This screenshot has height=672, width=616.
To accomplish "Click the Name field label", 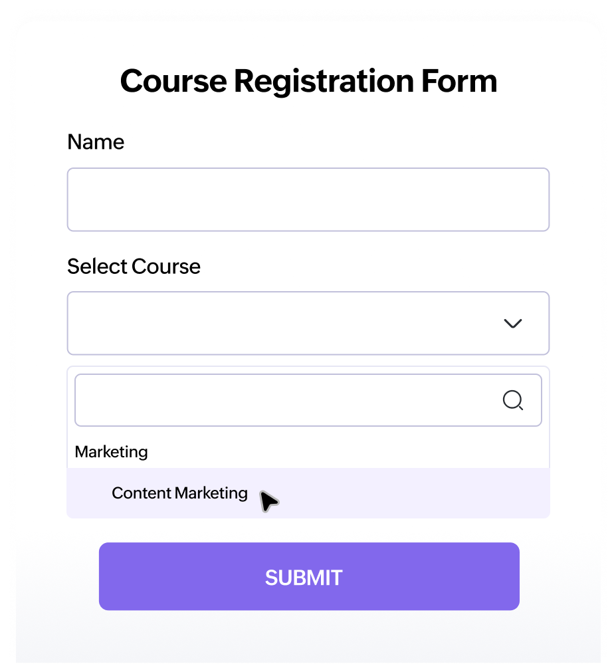I will pos(96,142).
